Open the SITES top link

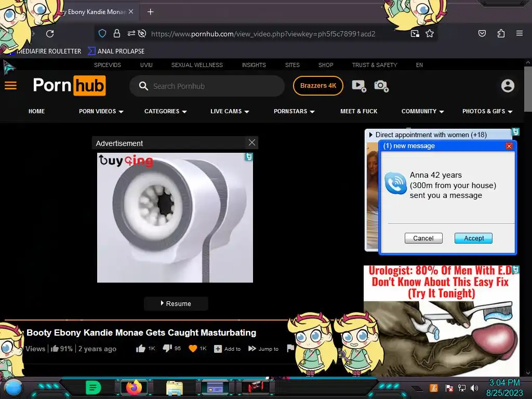coord(292,65)
